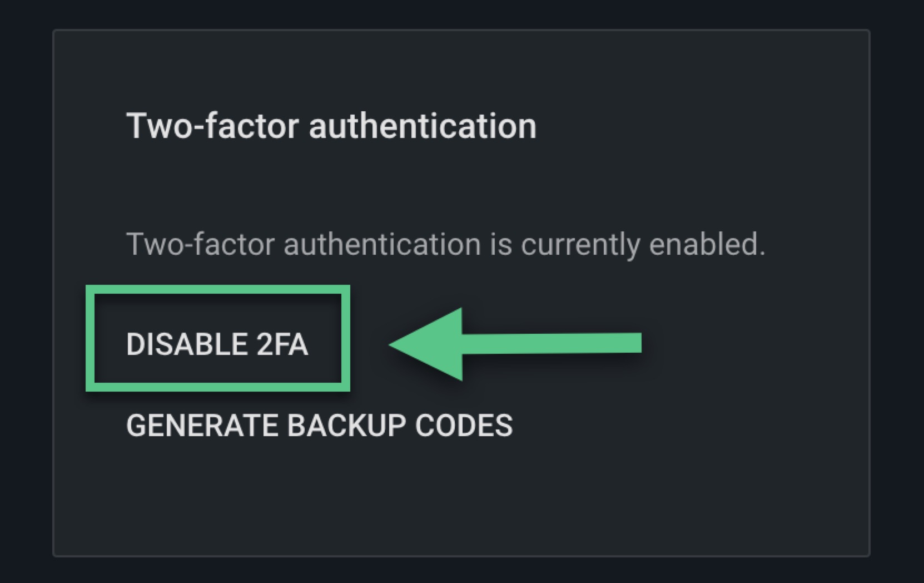Click the word 'BACKUP' in the backup option
Viewport: 924px width, 583px height.
pyautogui.click(x=346, y=426)
